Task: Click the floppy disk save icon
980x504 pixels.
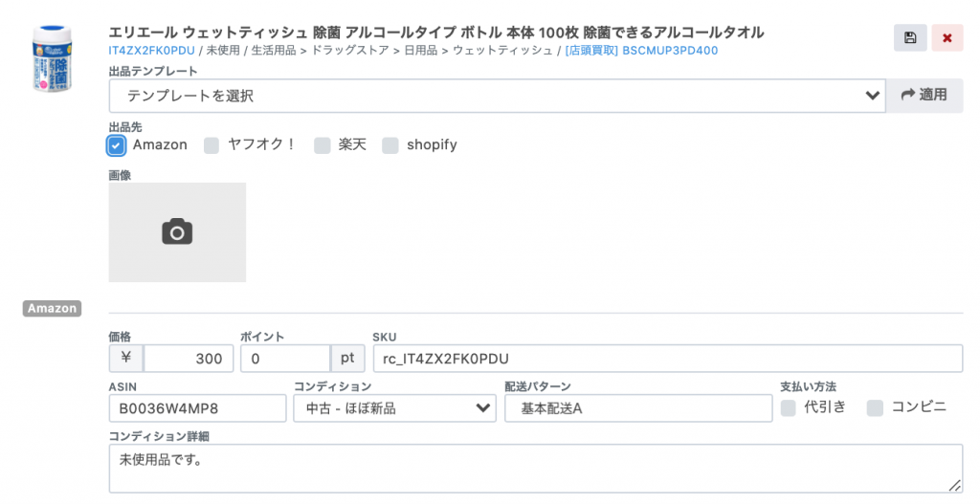Action: pos(910,38)
